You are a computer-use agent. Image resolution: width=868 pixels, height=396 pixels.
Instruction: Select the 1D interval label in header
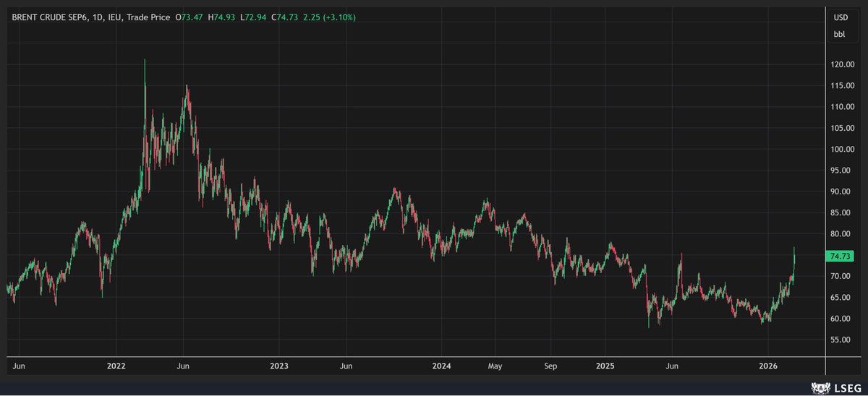tap(98, 17)
